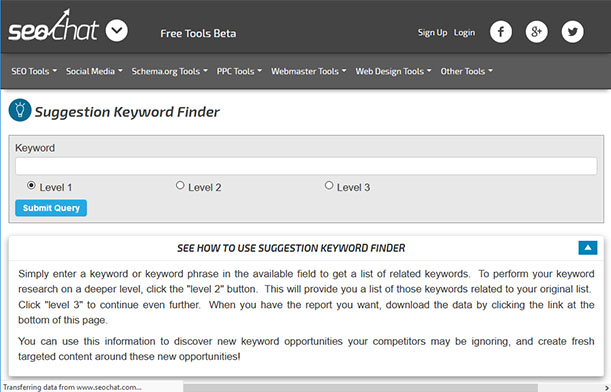Expand the PPC Tools menu

239,71
